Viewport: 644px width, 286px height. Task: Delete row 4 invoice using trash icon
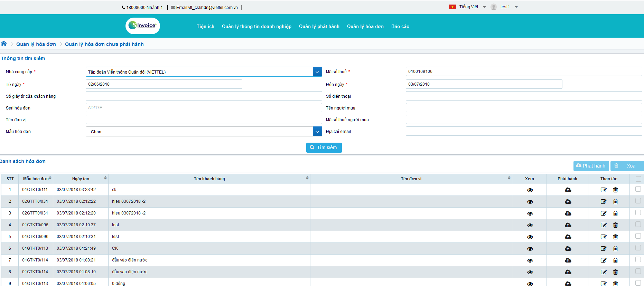pyautogui.click(x=615, y=225)
